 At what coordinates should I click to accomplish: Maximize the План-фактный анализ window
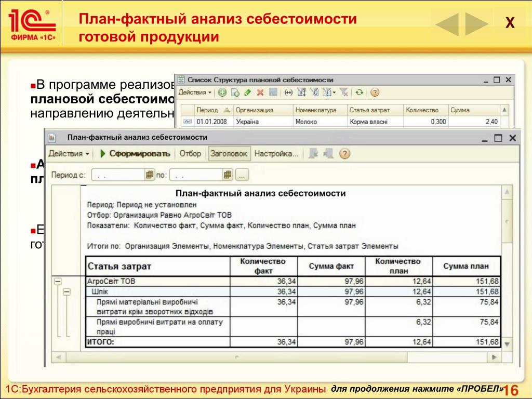pyautogui.click(x=498, y=138)
